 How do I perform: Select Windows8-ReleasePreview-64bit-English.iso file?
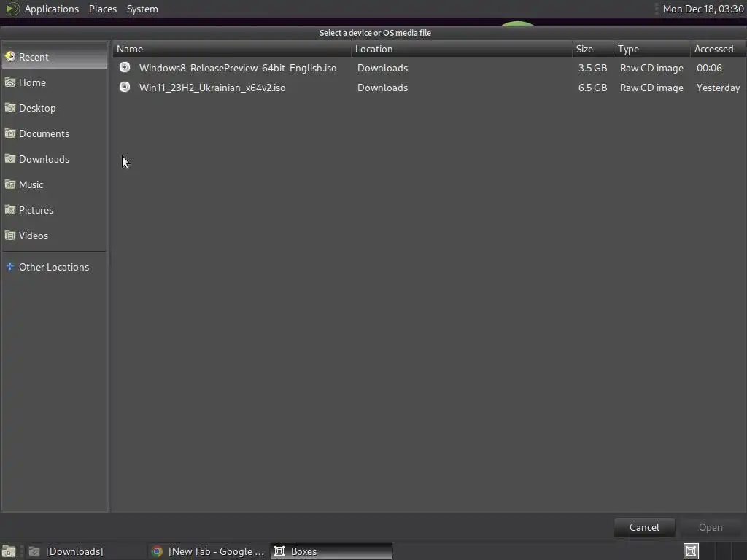pyautogui.click(x=238, y=68)
